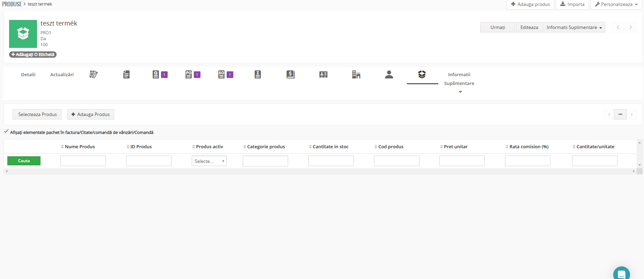Open the Purchase Orders (PO) tab icon

tap(189, 74)
